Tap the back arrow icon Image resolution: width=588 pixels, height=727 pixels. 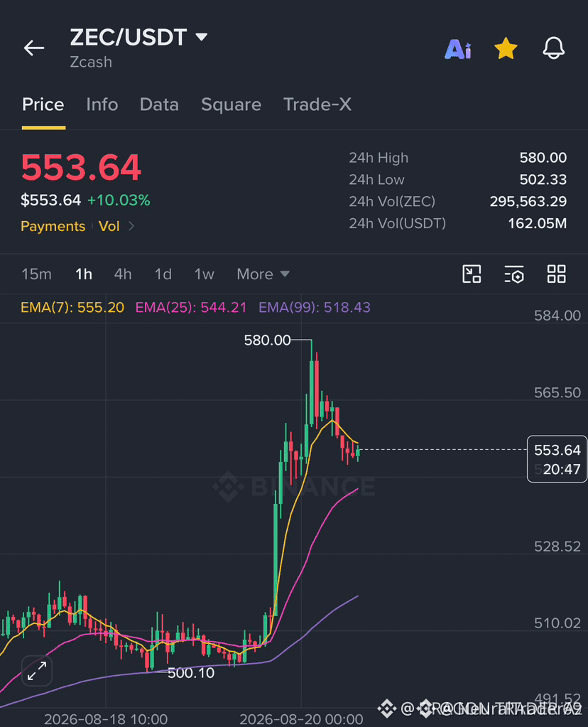click(34, 48)
